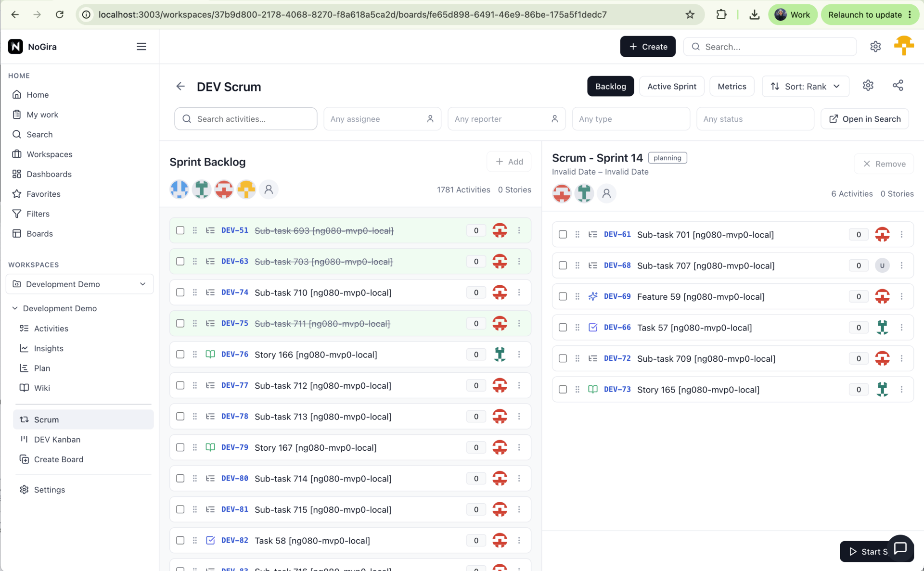This screenshot has height=571, width=924.
Task: Switch to the Backlog tab
Action: pos(610,86)
